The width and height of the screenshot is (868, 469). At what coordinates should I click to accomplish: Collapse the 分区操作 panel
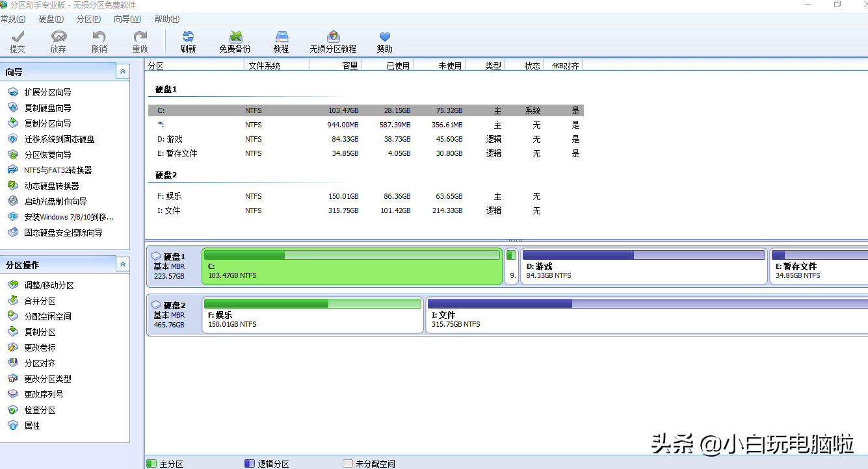122,264
